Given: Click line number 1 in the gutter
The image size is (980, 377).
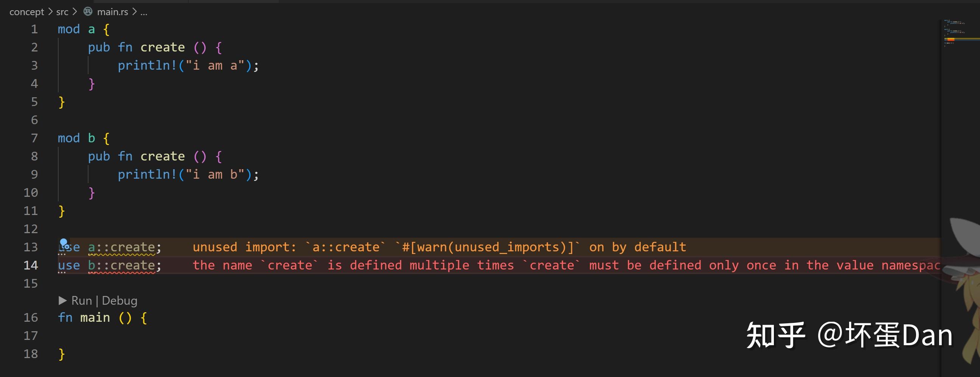Looking at the screenshot, I should tap(34, 29).
